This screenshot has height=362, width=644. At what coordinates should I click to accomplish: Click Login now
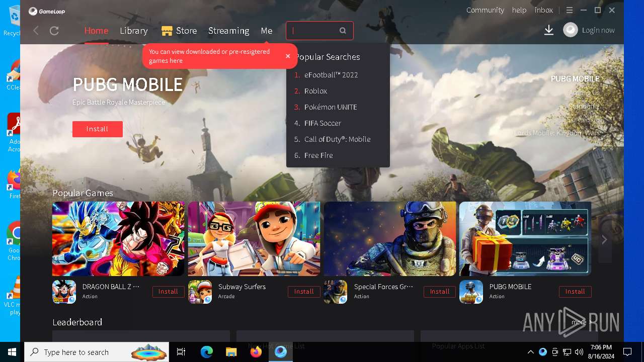click(598, 30)
